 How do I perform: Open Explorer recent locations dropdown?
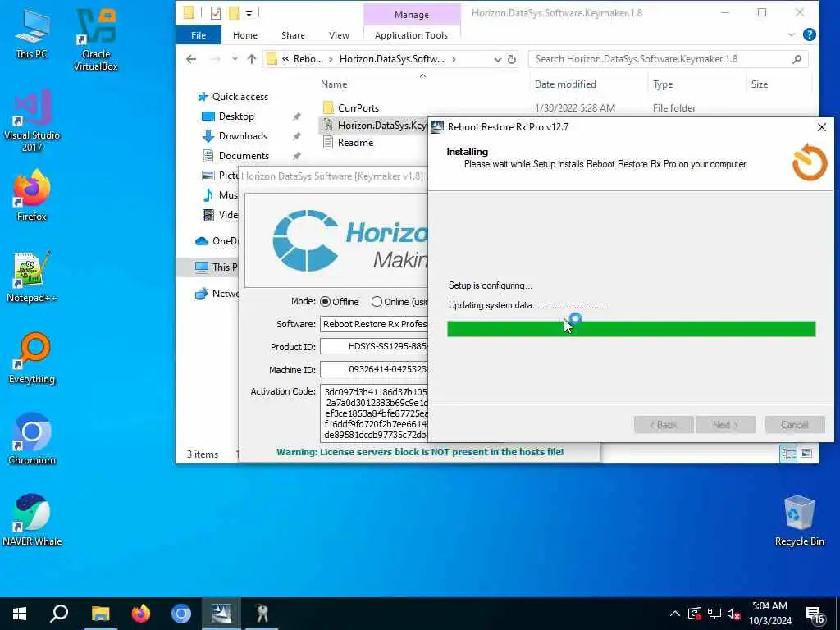[235, 59]
